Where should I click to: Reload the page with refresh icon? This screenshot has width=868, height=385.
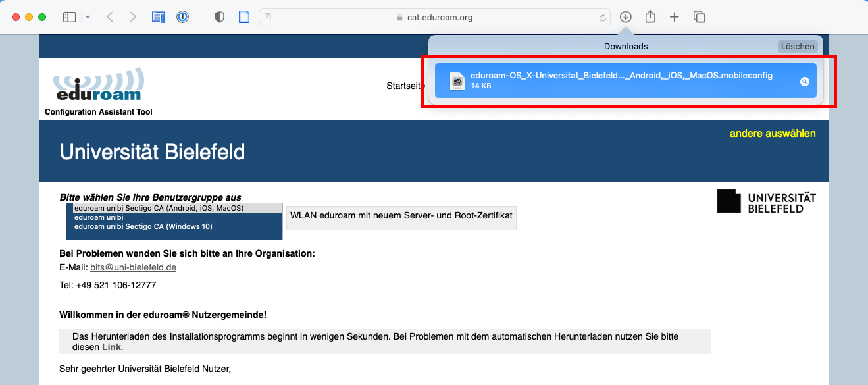[x=601, y=18]
